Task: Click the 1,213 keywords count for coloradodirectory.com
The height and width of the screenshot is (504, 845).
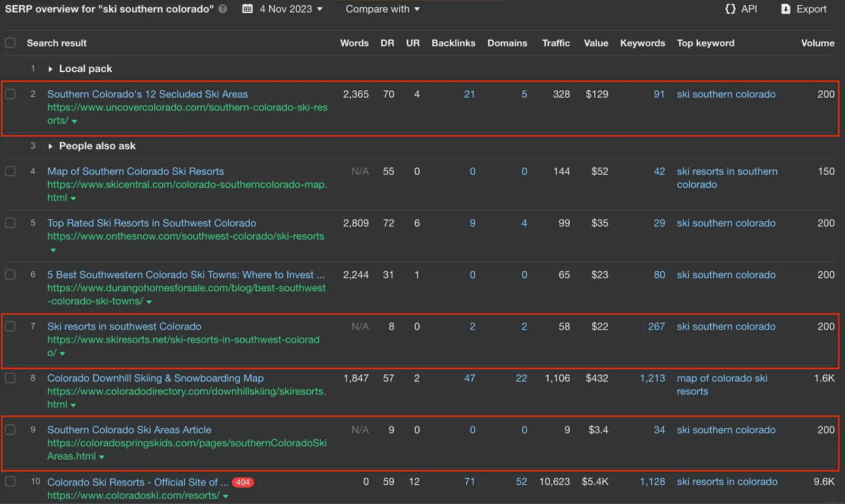Action: (652, 378)
